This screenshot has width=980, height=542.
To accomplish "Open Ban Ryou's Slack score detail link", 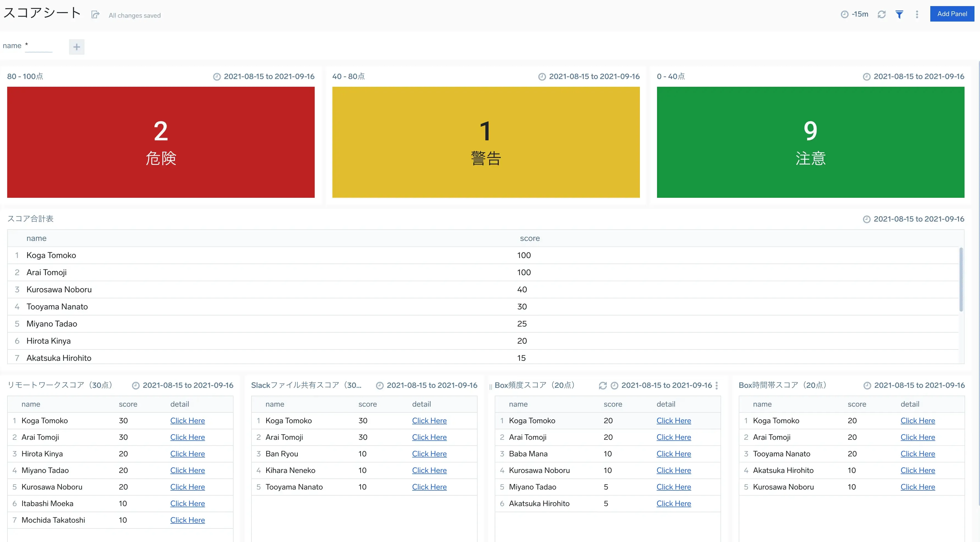I will [429, 454].
